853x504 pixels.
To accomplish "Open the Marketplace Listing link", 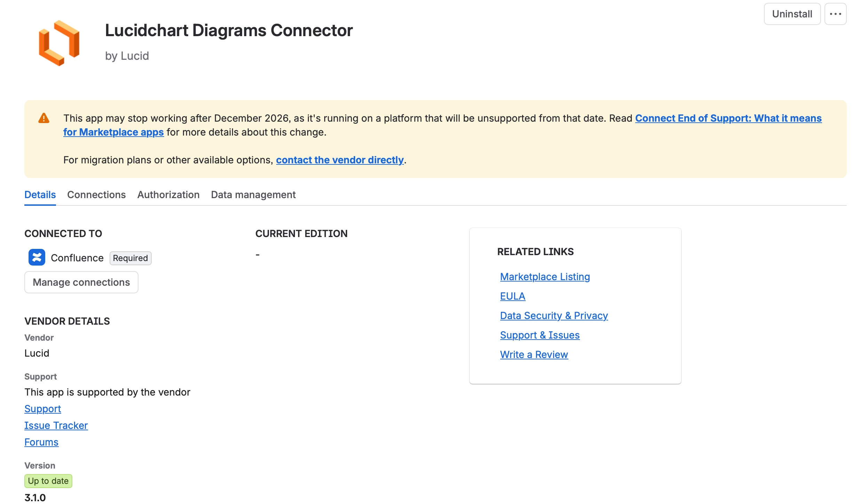I will tap(545, 277).
